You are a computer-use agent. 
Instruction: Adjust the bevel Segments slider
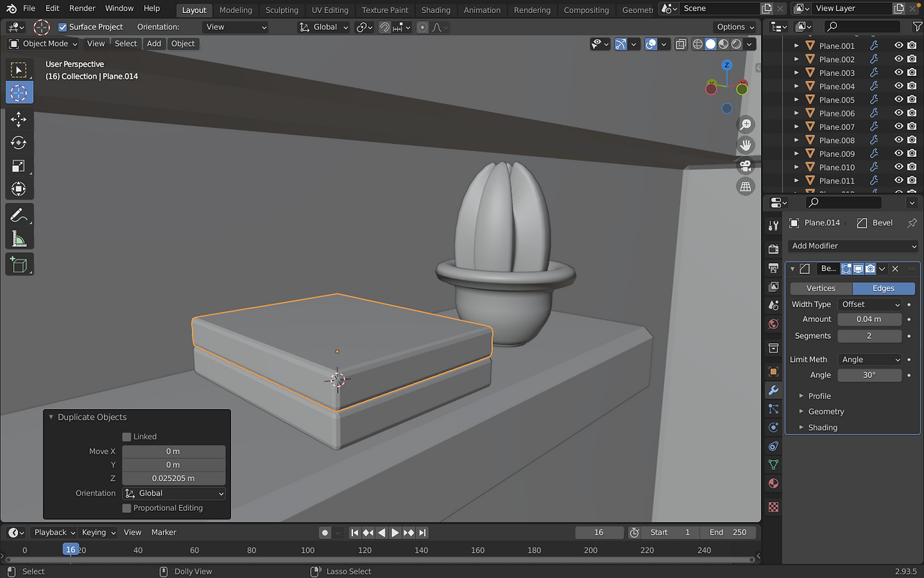[x=870, y=336]
